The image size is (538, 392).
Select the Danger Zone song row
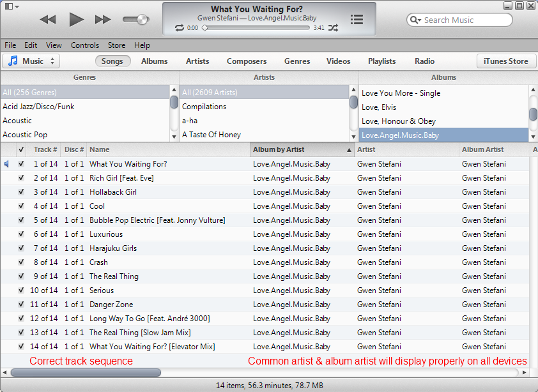pyautogui.click(x=265, y=305)
